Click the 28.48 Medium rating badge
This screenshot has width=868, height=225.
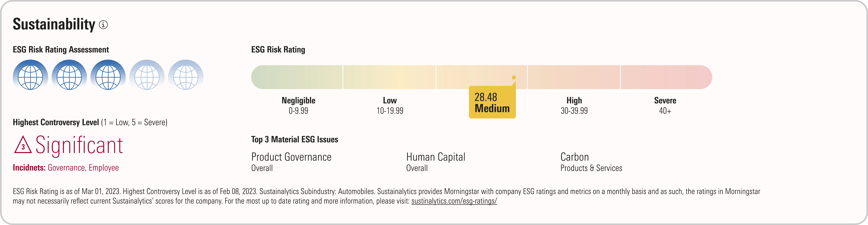pyautogui.click(x=492, y=102)
